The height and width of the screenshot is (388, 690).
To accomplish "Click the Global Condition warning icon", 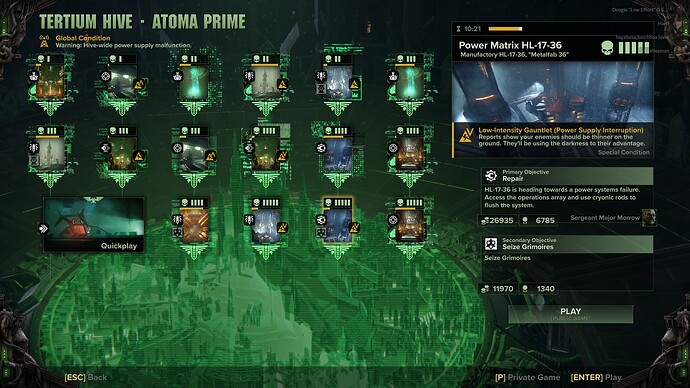I will coord(44,42).
